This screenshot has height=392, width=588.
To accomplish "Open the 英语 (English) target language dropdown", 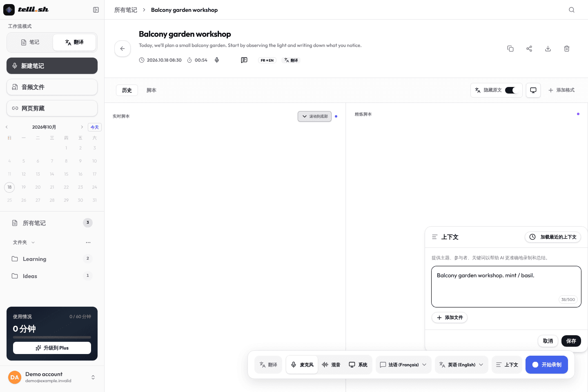I will point(461,365).
